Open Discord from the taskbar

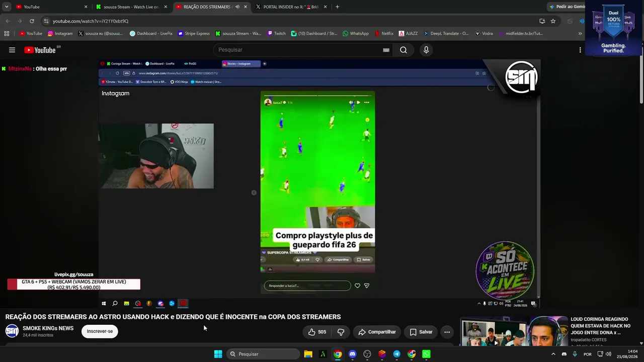point(352,354)
